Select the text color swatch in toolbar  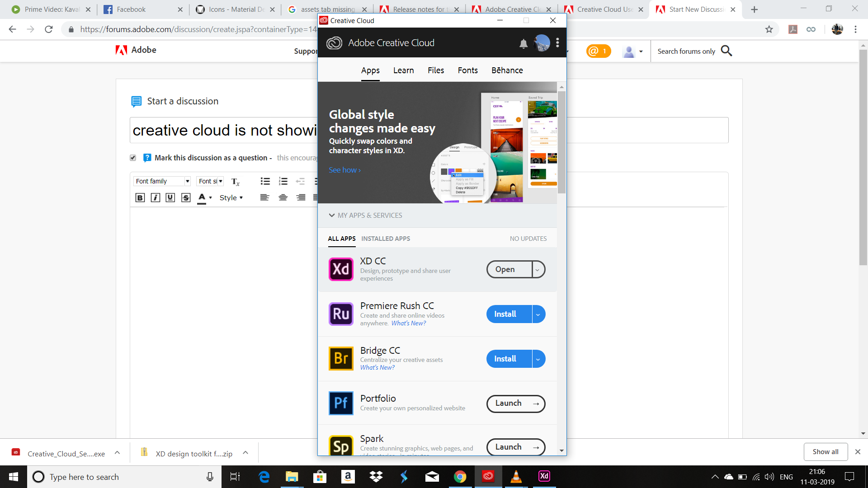[x=202, y=202]
